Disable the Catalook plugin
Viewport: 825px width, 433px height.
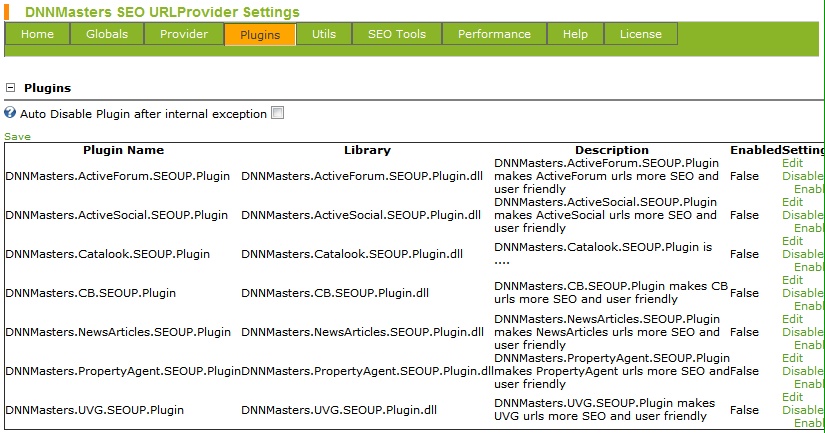tap(803, 254)
